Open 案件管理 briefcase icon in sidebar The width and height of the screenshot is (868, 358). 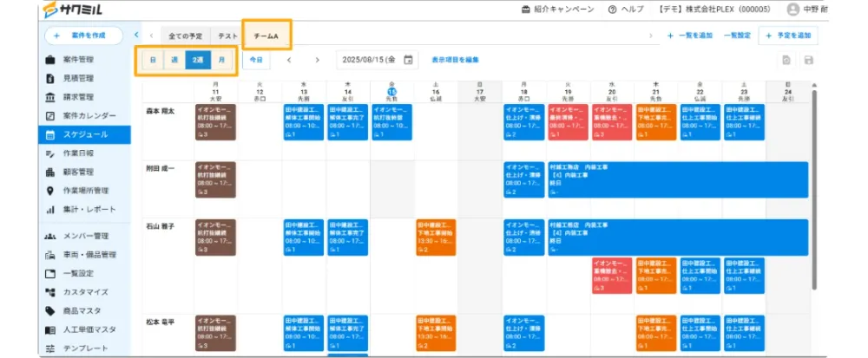point(50,59)
